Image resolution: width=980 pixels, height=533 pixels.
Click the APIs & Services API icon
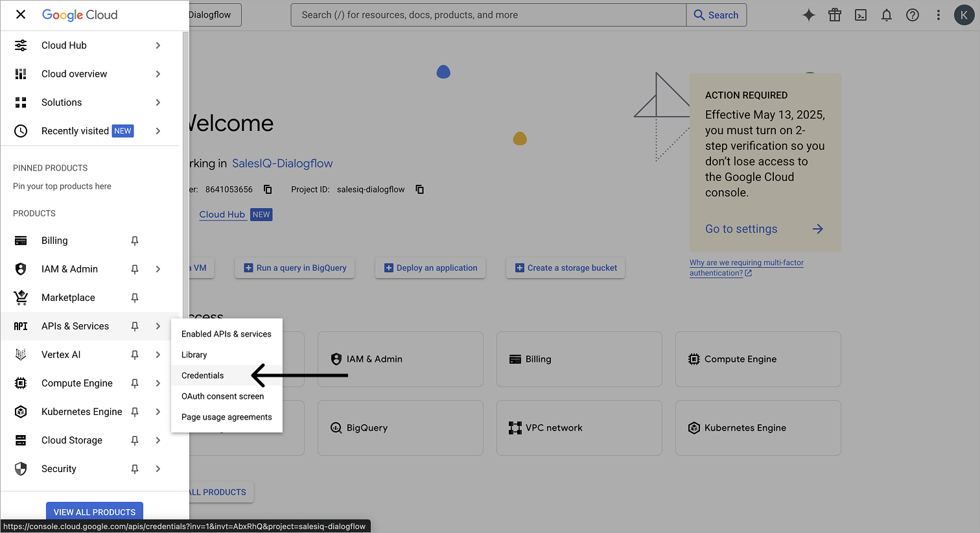coord(21,326)
